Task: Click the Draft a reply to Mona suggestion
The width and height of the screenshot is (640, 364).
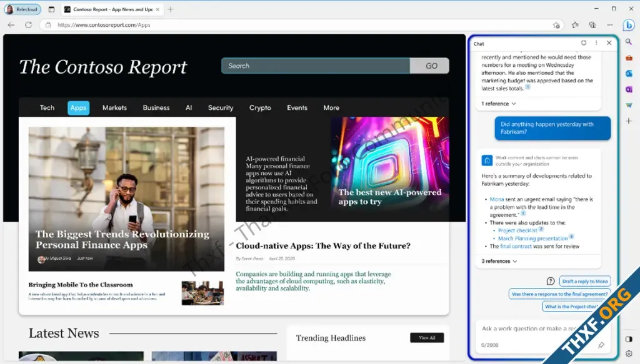Action: 585,281
